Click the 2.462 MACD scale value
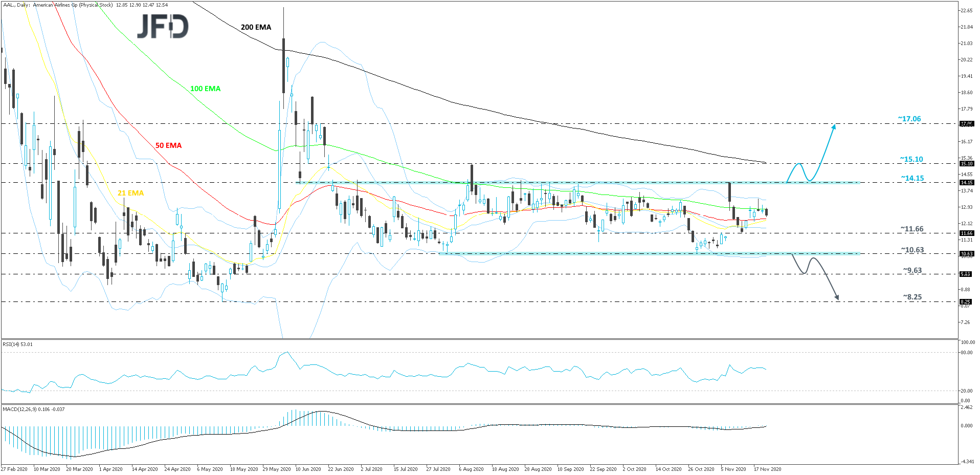The width and height of the screenshot is (980, 475). [x=966, y=407]
